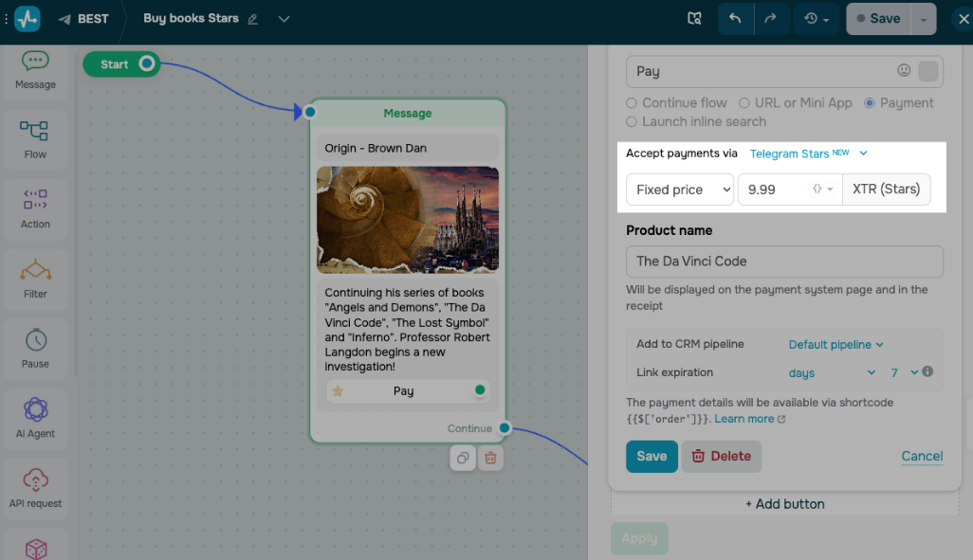Open the link expiration value 7 dropdown
Screen dimensions: 973x560
904,372
